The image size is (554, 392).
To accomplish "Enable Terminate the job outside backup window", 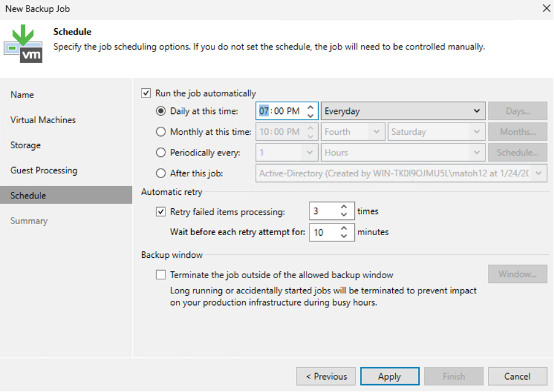I will point(161,275).
